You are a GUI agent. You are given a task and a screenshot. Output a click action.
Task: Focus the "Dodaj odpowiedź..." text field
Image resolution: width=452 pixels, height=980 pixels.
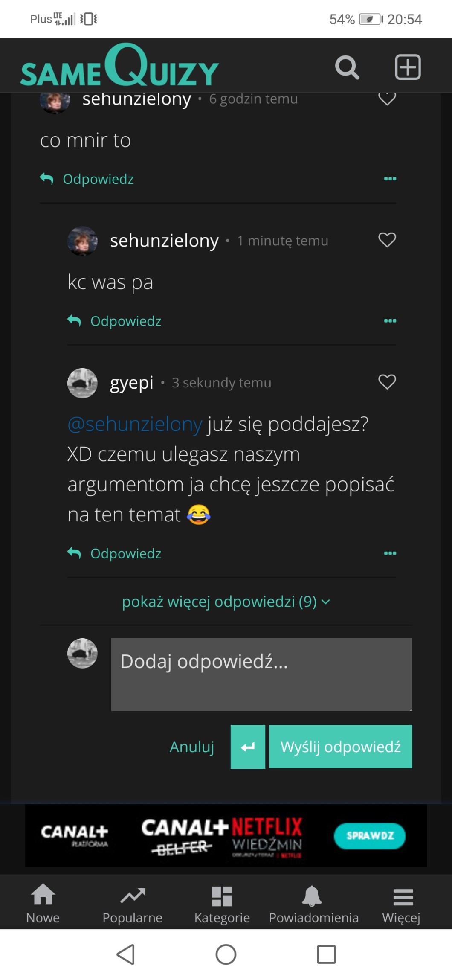point(261,674)
